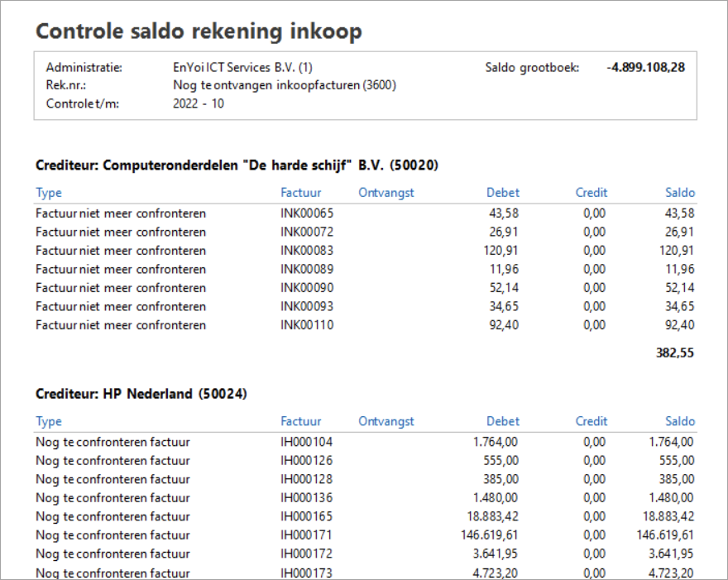This screenshot has width=728, height=580.
Task: Select invoice number INK00083
Action: coord(307,251)
